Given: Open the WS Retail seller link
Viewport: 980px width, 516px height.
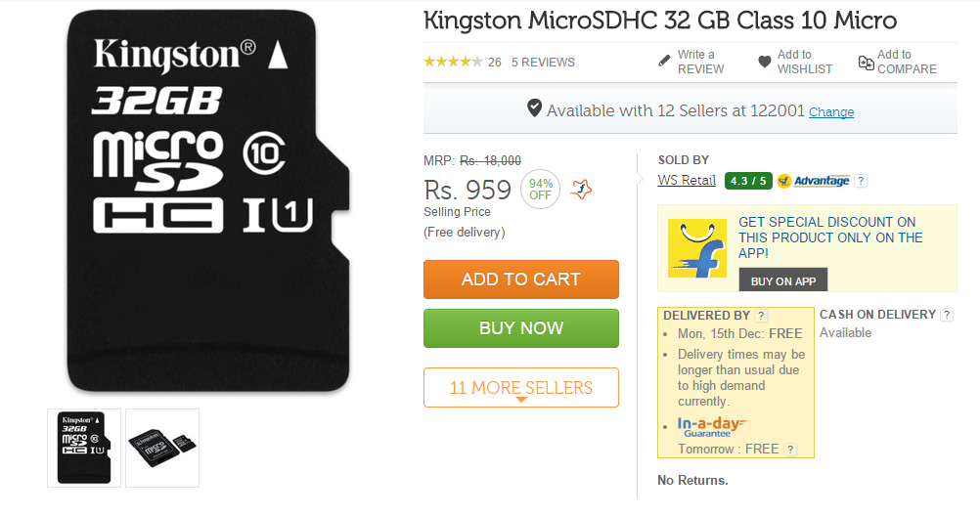Looking at the screenshot, I should (x=687, y=181).
